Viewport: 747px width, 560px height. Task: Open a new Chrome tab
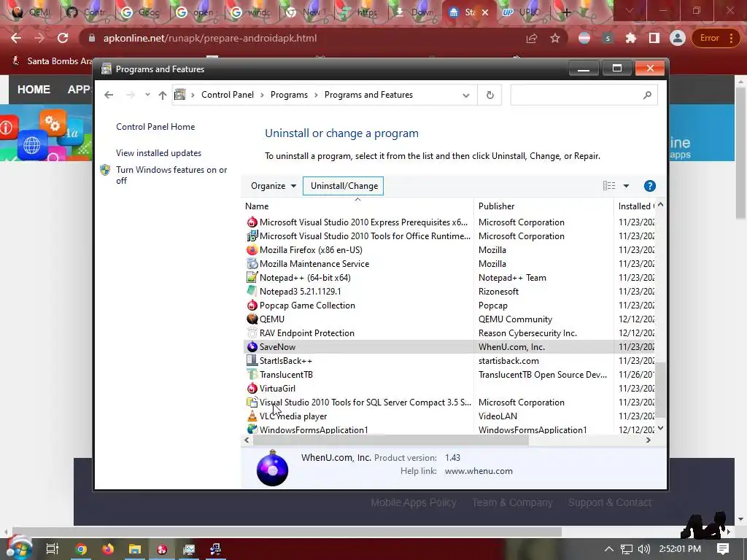tap(566, 12)
